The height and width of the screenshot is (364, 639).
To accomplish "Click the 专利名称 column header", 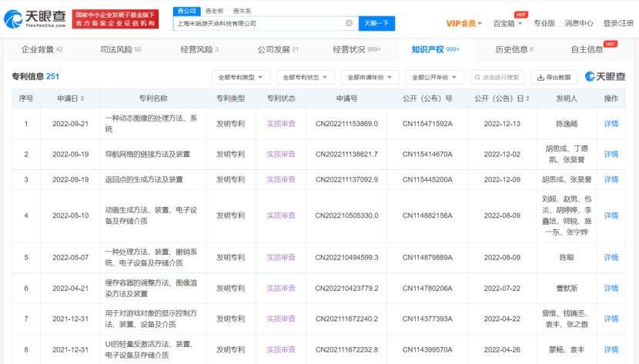I will (153, 99).
